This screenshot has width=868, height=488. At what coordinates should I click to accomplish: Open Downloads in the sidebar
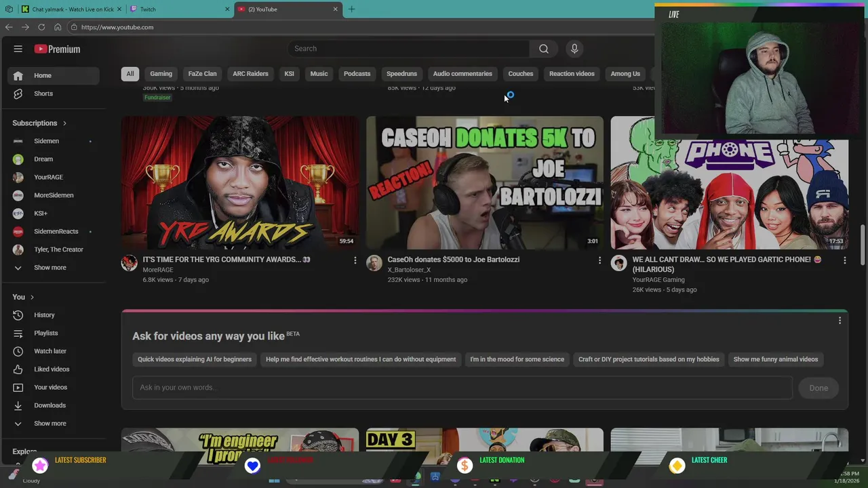point(54,405)
